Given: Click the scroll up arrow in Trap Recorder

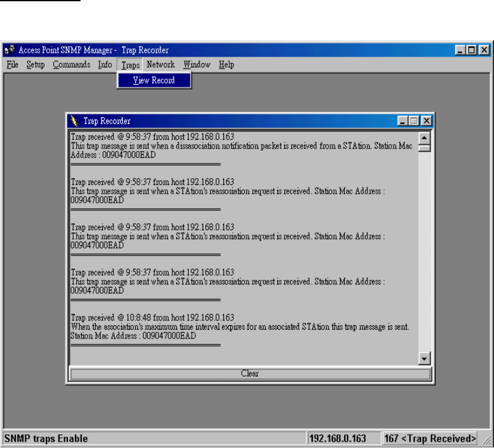Looking at the screenshot, I should (424, 138).
